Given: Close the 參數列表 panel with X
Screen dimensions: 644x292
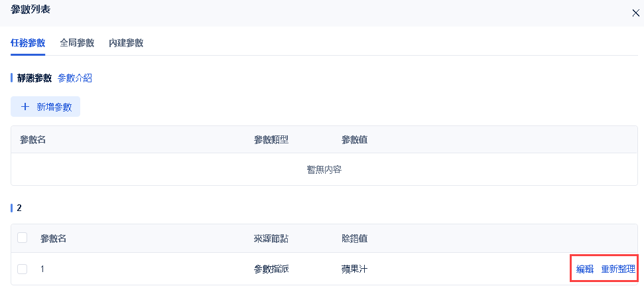Looking at the screenshot, I should (x=635, y=13).
